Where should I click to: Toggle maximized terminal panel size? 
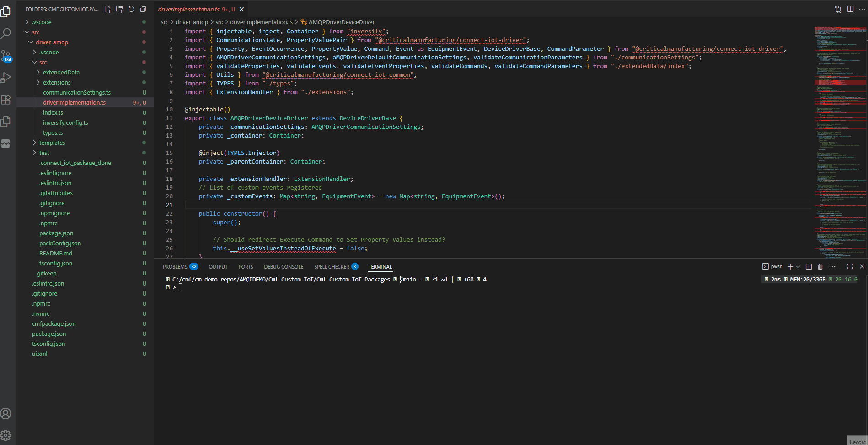[x=850, y=267]
